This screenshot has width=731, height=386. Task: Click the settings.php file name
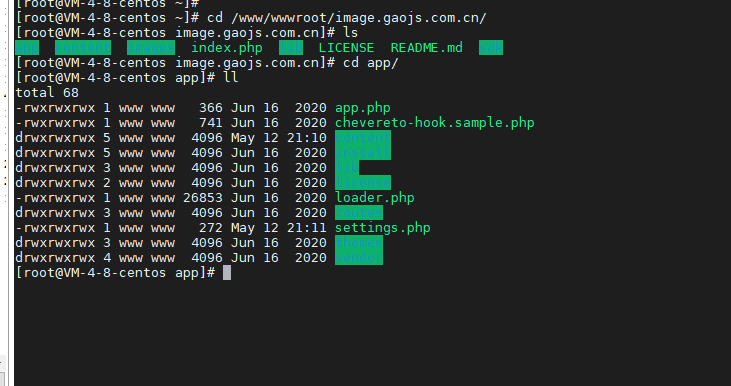(383, 227)
